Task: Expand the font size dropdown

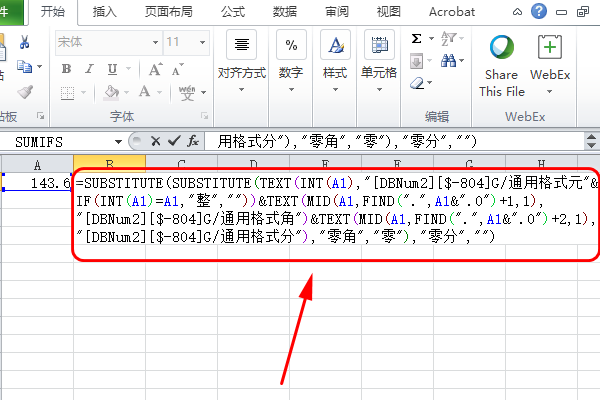Action: 201,43
